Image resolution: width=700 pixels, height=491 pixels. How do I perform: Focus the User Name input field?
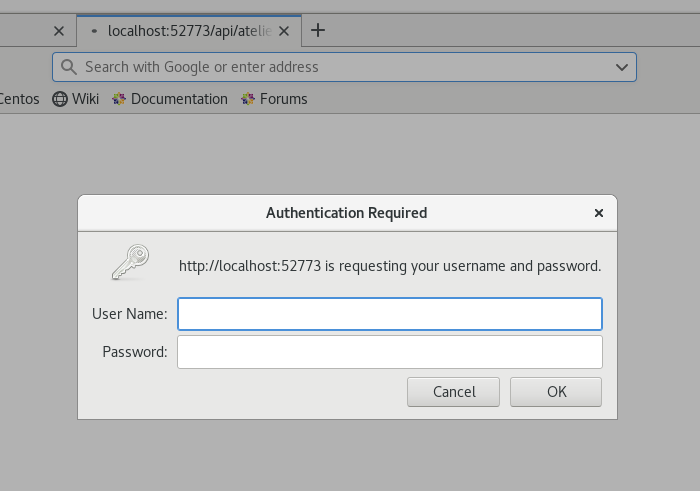coord(390,314)
